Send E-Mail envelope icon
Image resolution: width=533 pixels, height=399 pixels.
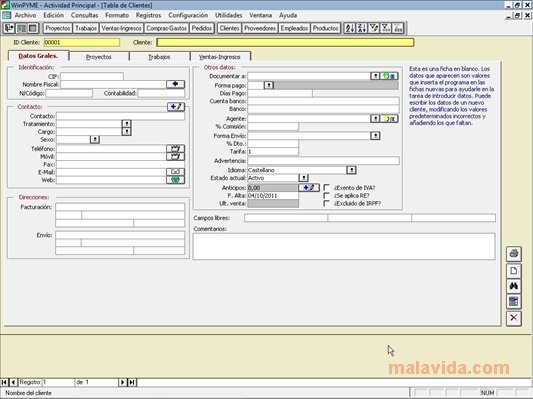coord(175,172)
